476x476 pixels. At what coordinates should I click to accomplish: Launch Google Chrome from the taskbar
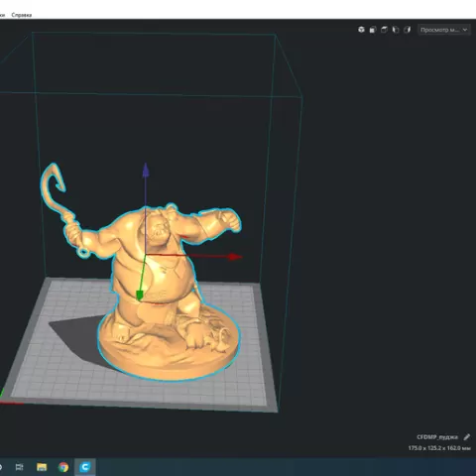[63, 467]
